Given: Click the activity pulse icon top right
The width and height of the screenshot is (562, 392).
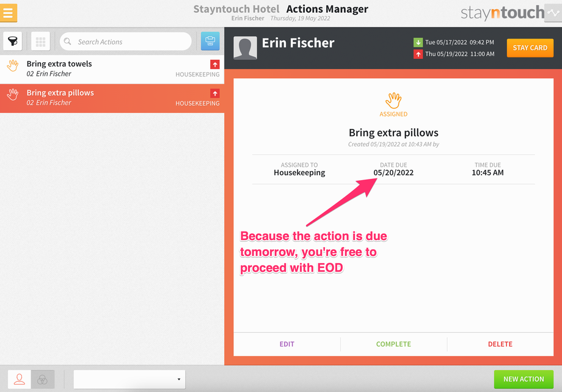Looking at the screenshot, I should coord(553,13).
